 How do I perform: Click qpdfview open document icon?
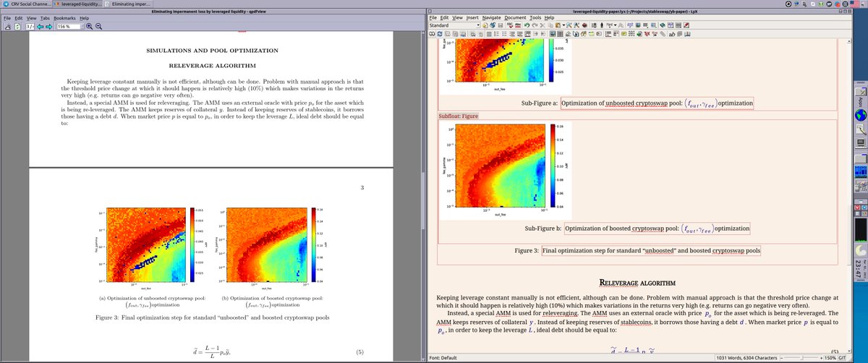click(x=8, y=27)
